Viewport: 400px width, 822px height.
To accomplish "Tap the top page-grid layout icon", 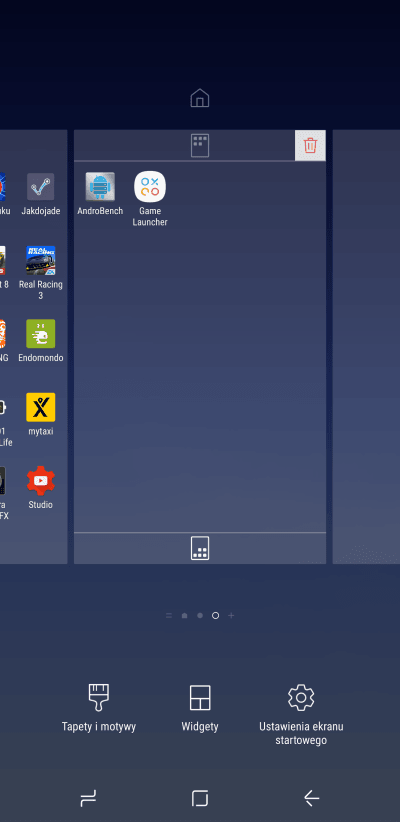I will 200,145.
